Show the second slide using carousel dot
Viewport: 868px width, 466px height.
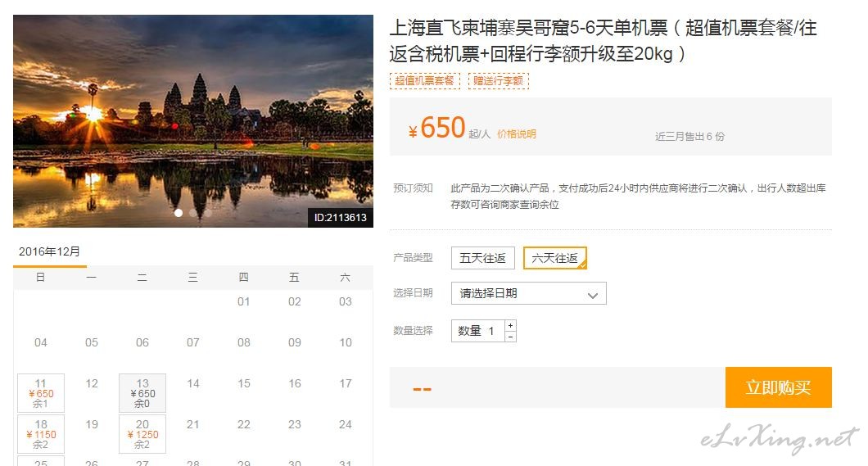pos(193,213)
